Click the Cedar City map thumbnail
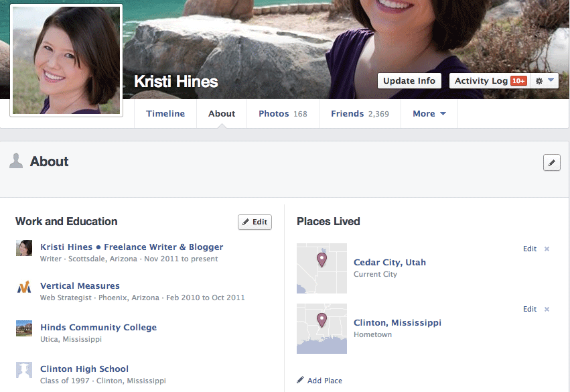 click(x=322, y=267)
